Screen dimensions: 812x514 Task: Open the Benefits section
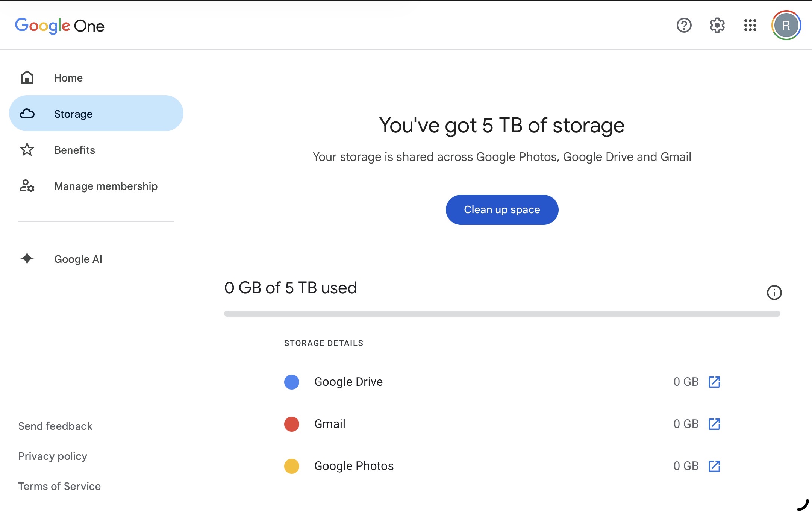click(x=74, y=150)
